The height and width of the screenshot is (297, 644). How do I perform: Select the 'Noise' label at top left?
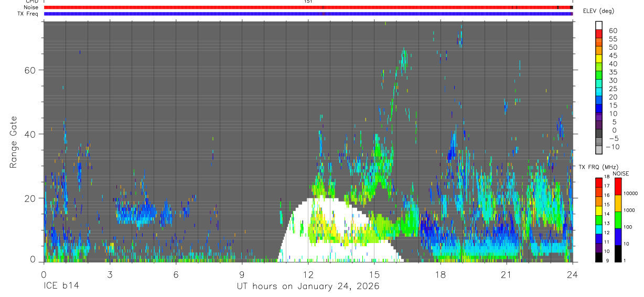[x=31, y=7]
